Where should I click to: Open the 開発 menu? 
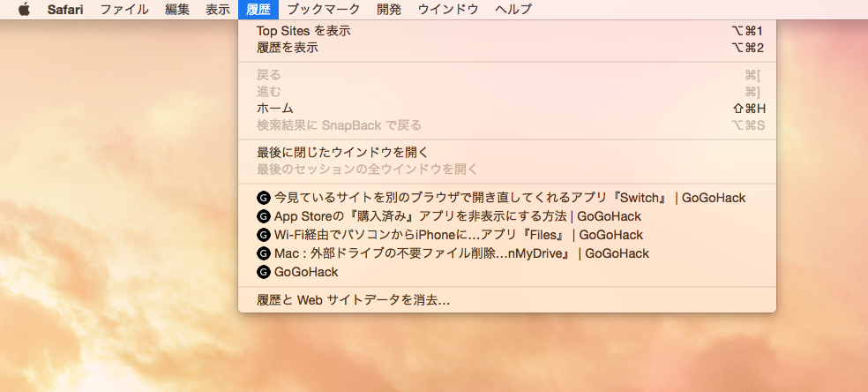(x=389, y=10)
